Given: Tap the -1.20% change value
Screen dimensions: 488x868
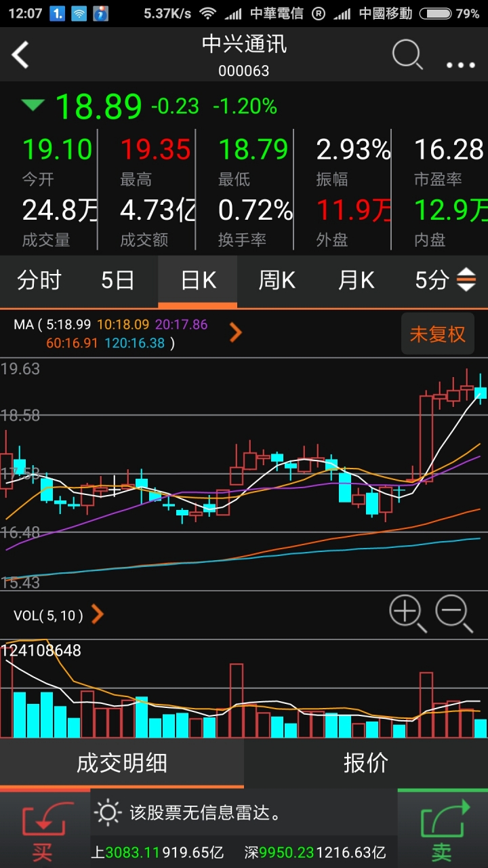Looking at the screenshot, I should pyautogui.click(x=245, y=106).
